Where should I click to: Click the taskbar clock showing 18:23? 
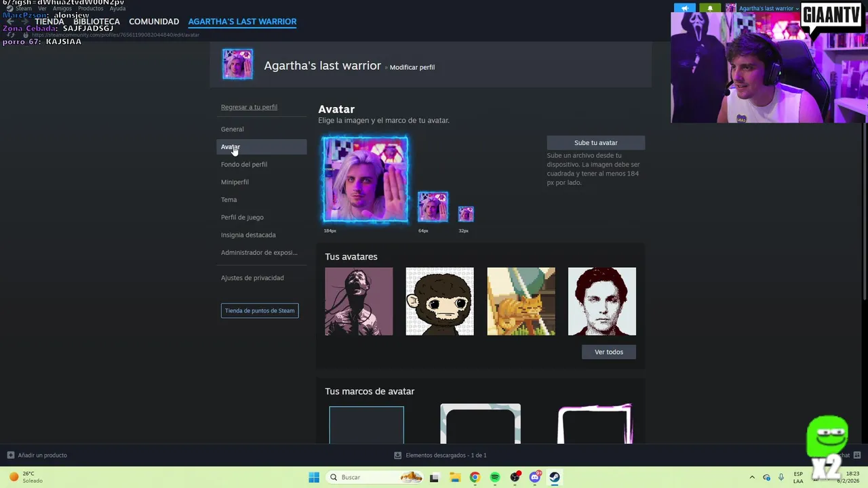click(x=848, y=477)
